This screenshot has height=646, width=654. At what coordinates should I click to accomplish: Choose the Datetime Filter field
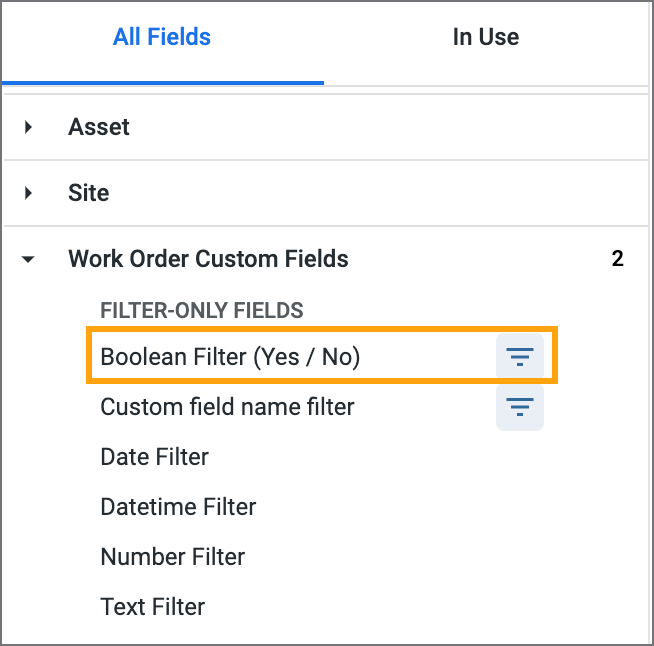(178, 507)
